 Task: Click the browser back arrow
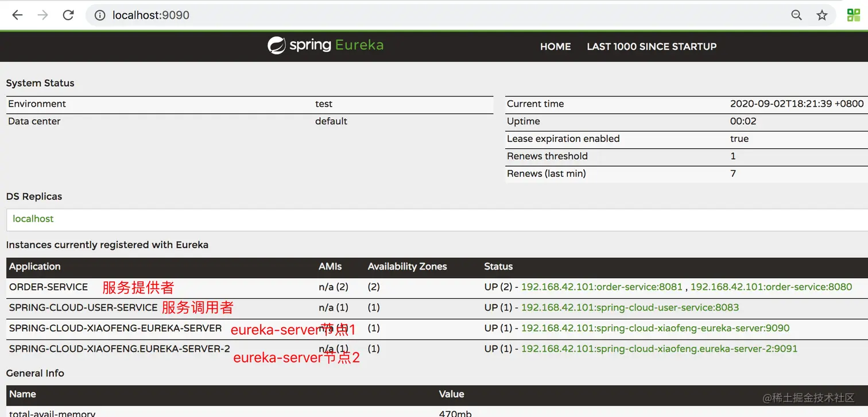(17, 15)
